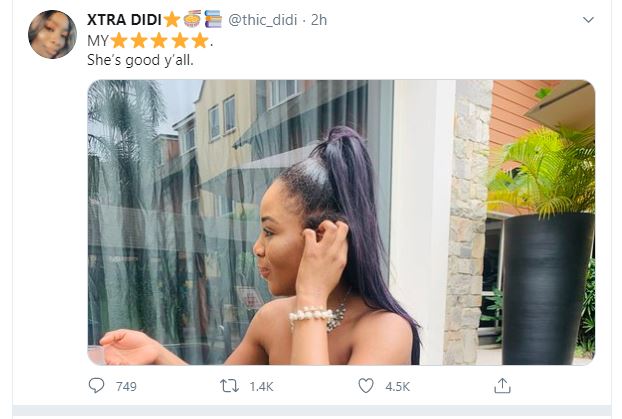Image resolution: width=622 pixels, height=419 pixels.
Task: Click the reply speech bubble icon
Action: point(97,385)
